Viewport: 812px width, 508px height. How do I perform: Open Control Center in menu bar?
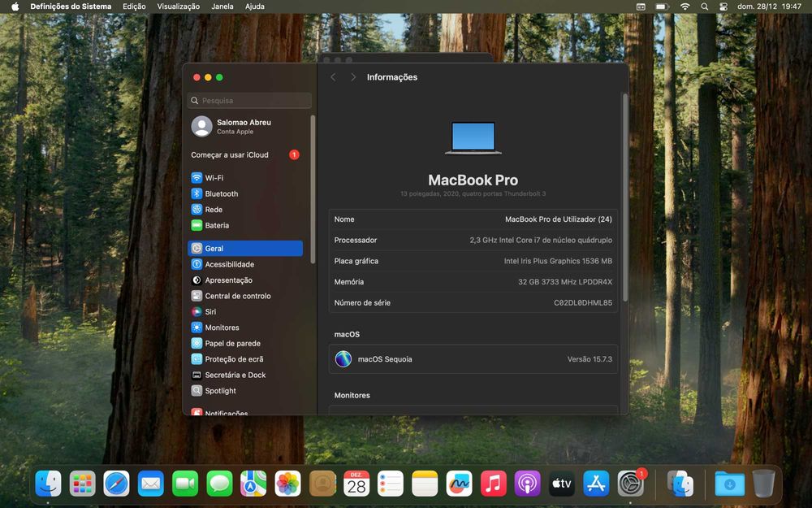tap(723, 7)
